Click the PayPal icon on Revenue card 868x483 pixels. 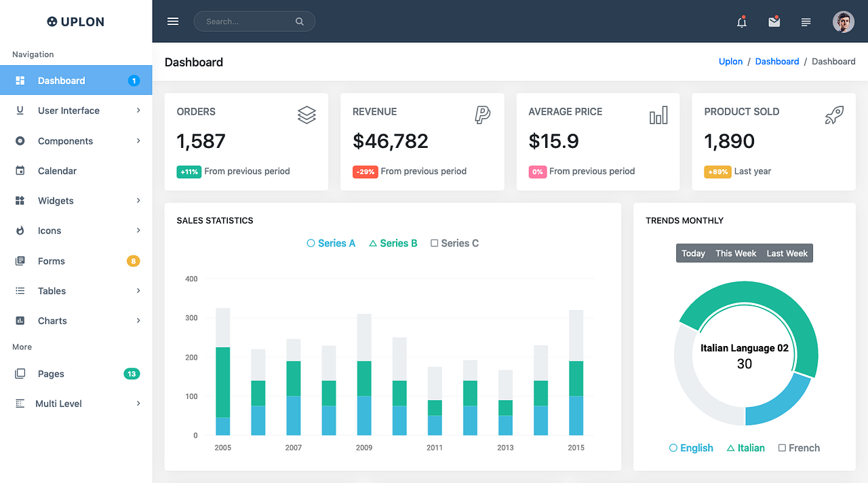click(x=482, y=115)
